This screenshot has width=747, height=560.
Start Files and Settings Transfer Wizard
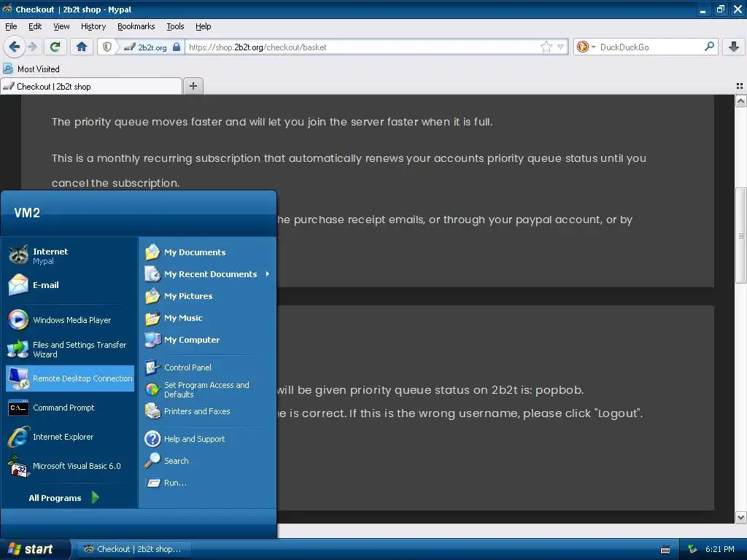[70, 349]
